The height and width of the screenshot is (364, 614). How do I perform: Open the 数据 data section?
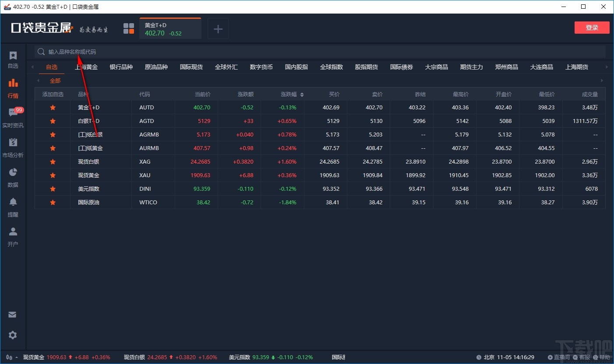pyautogui.click(x=13, y=178)
